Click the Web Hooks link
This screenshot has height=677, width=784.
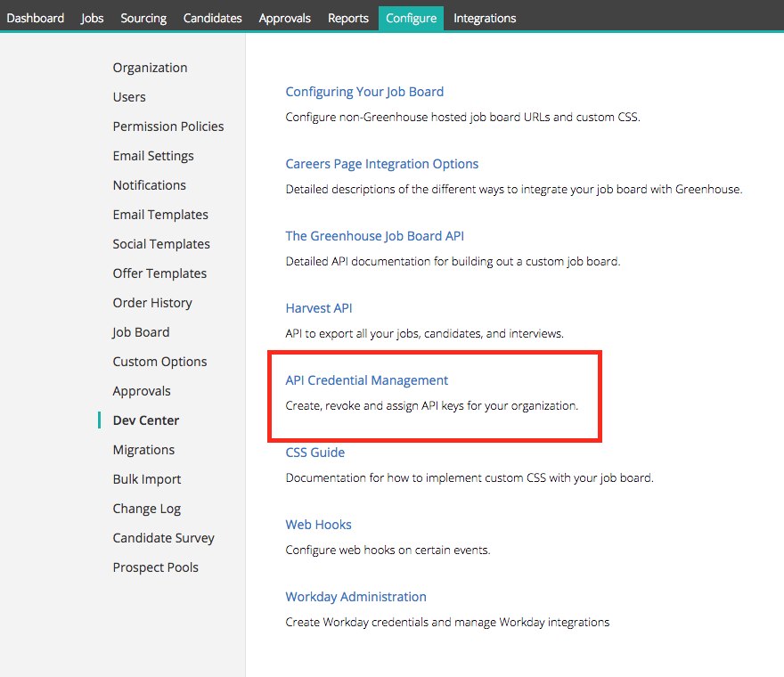coord(319,525)
